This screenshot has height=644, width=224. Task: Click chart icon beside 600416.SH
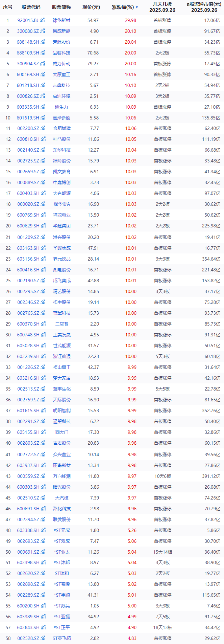click(43, 270)
